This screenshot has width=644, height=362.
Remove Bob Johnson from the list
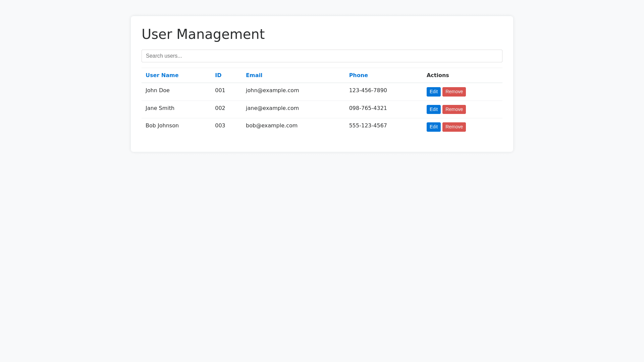[454, 127]
